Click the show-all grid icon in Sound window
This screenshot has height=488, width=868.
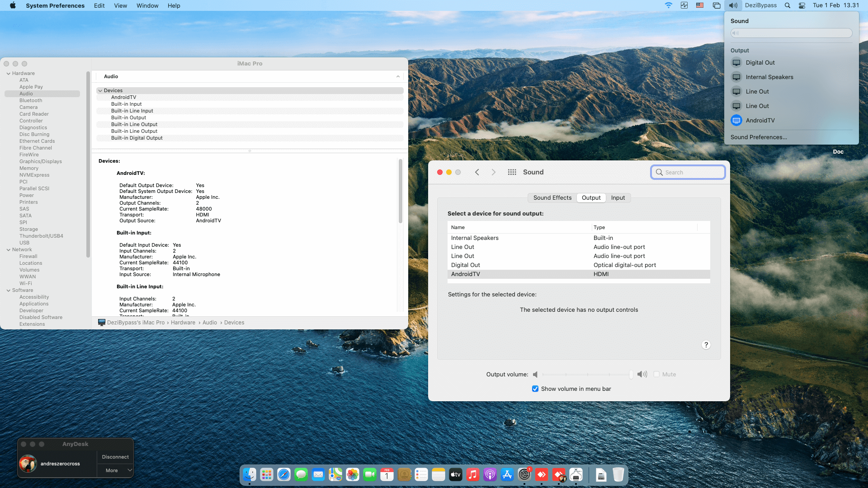tap(512, 172)
